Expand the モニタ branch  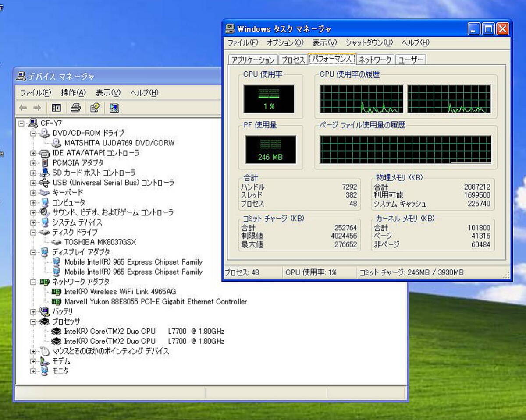coord(33,371)
